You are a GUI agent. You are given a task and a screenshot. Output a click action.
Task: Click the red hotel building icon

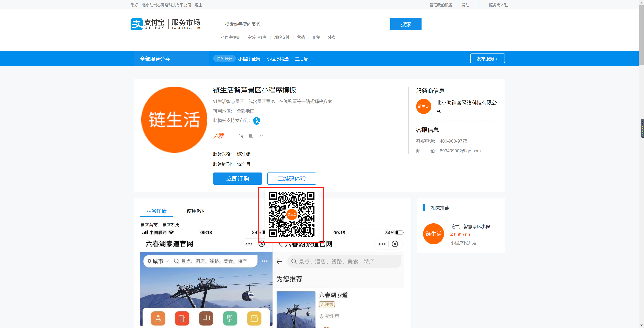[x=182, y=318]
